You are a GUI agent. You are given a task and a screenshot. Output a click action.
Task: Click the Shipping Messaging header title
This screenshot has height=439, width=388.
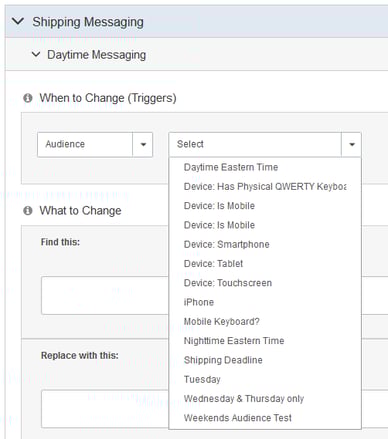[x=88, y=22]
